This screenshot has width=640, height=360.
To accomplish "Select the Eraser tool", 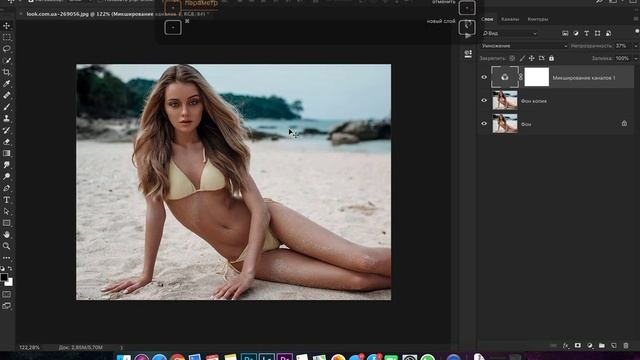I will click(7, 142).
